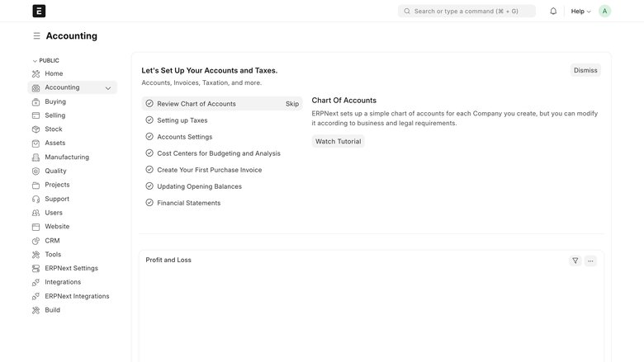Click the Users sidebar icon

click(x=36, y=213)
